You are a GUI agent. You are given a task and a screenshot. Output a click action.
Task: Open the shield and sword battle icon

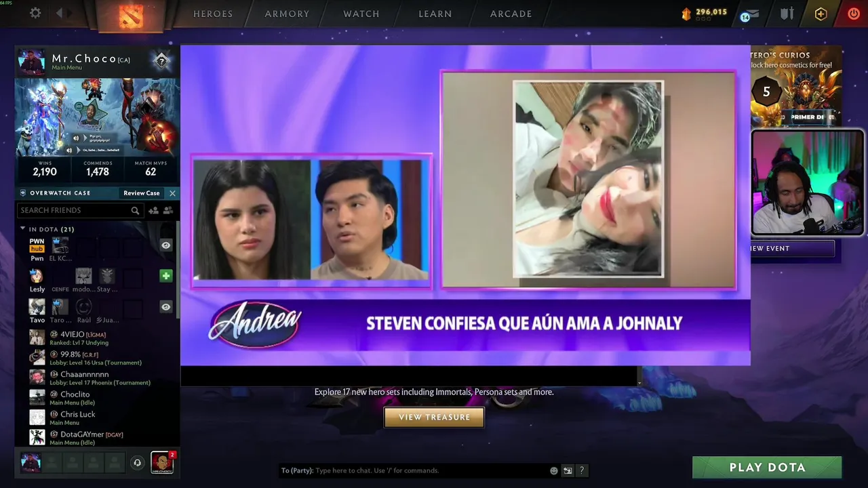pyautogui.click(x=787, y=14)
